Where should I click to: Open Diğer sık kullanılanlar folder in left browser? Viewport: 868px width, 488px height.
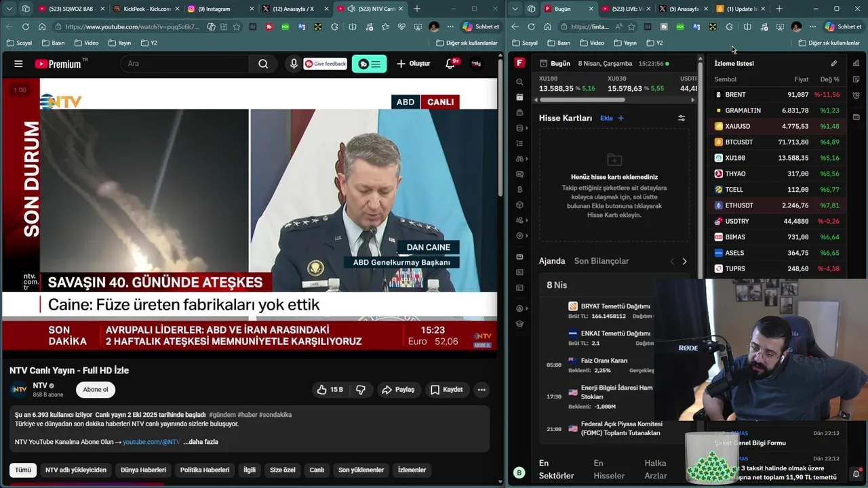[466, 43]
